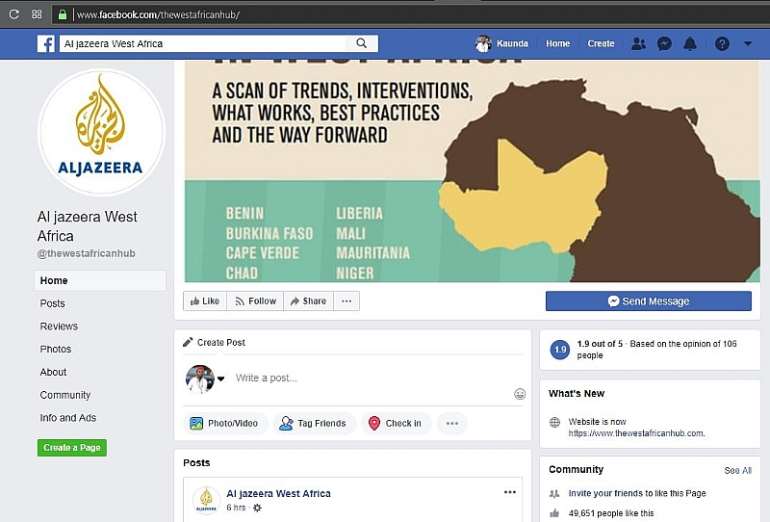Click the page Like button

coord(205,301)
